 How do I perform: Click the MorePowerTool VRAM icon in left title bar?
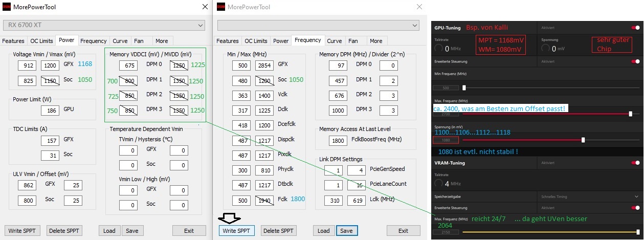point(7,7)
